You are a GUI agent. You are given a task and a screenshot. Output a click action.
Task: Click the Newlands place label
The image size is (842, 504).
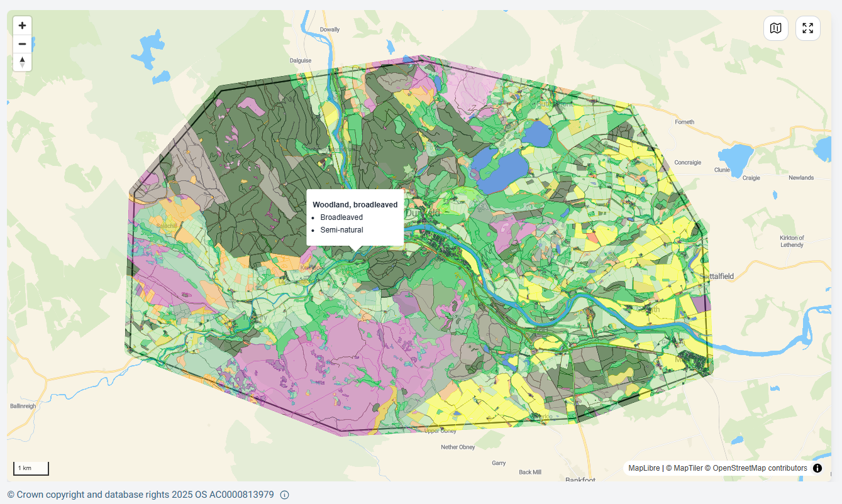click(801, 178)
